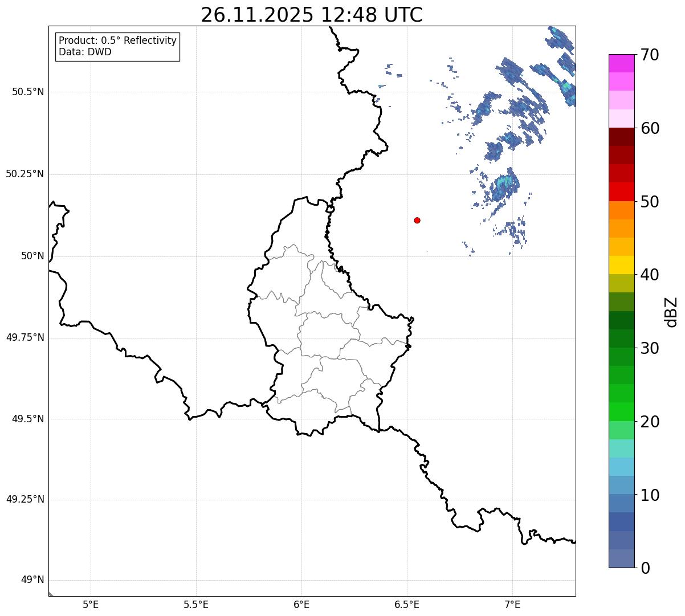
Task: Click the colorbar tick label '60'
Action: tap(650, 128)
